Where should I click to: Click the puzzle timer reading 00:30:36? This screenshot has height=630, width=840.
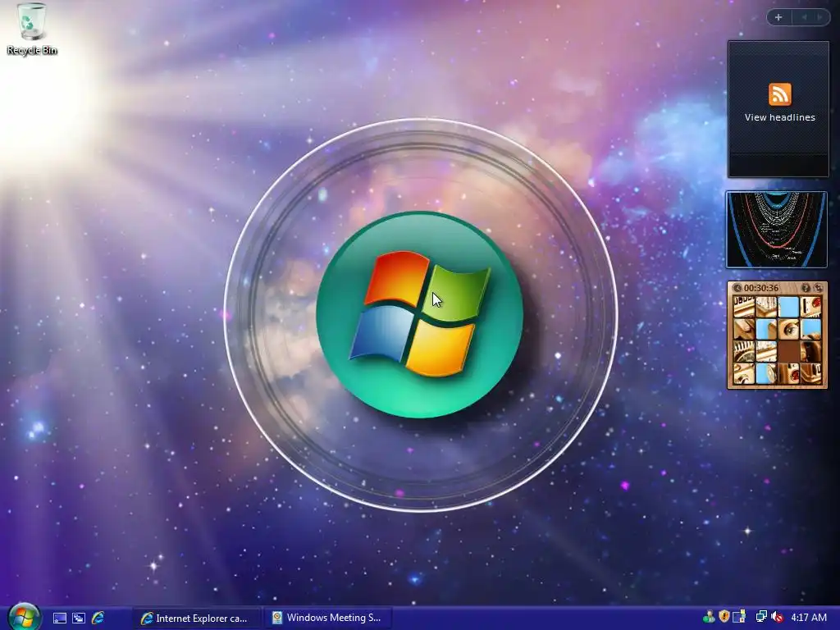760,288
